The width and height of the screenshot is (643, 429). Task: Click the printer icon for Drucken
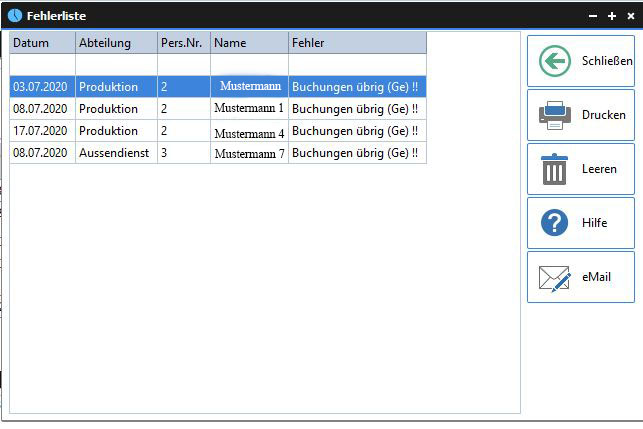(x=554, y=115)
